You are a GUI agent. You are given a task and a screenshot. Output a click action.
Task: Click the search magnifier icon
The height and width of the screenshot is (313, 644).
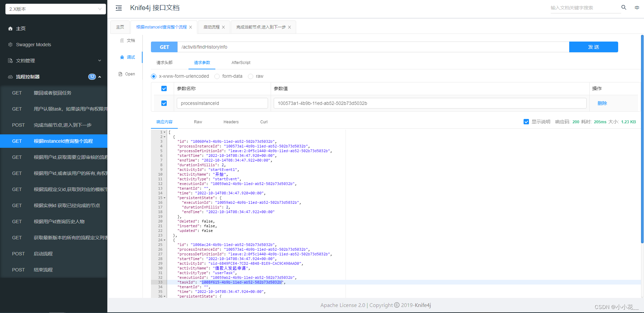624,7
